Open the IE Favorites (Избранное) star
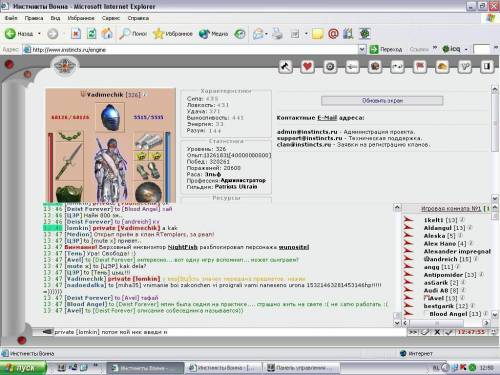 (173, 33)
